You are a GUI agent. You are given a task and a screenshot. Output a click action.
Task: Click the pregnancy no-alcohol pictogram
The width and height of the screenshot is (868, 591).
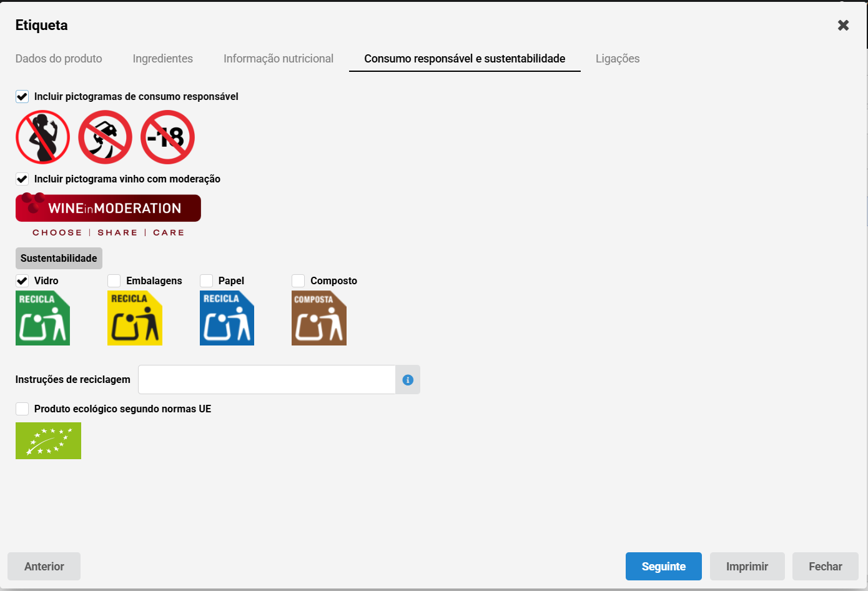42,137
